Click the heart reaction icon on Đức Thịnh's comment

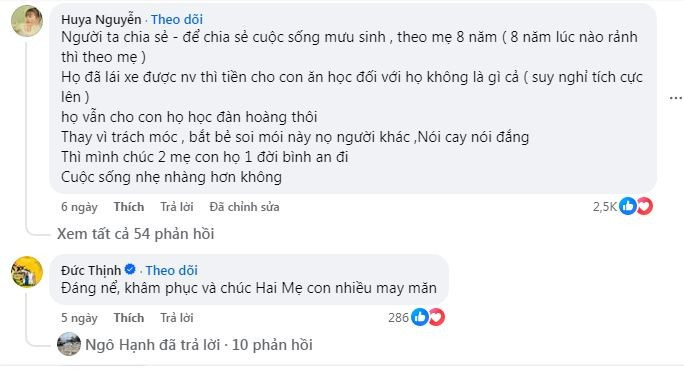(x=437, y=317)
